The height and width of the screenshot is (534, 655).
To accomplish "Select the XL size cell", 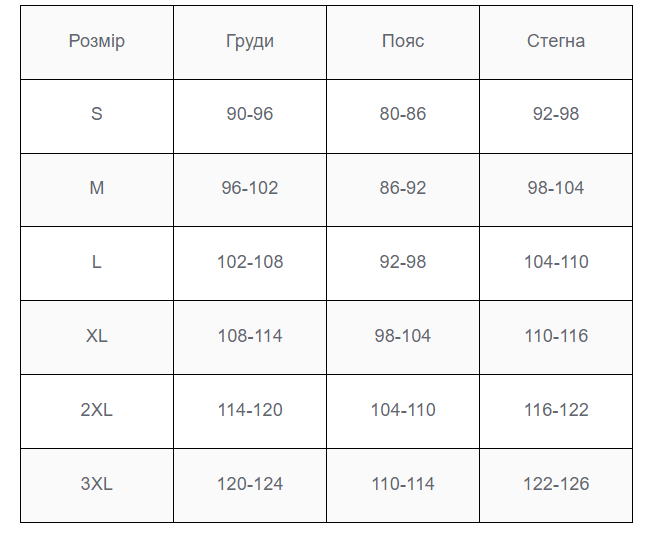I will pyautogui.click(x=97, y=338).
